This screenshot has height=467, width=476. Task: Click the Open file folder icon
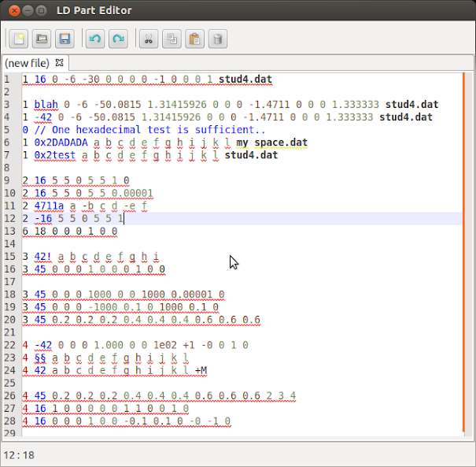click(x=42, y=39)
